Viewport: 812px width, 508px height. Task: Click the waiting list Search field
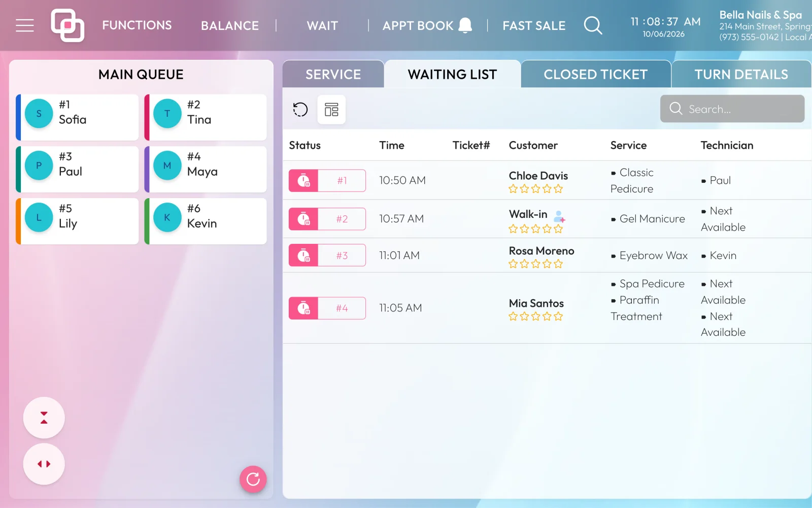732,109
